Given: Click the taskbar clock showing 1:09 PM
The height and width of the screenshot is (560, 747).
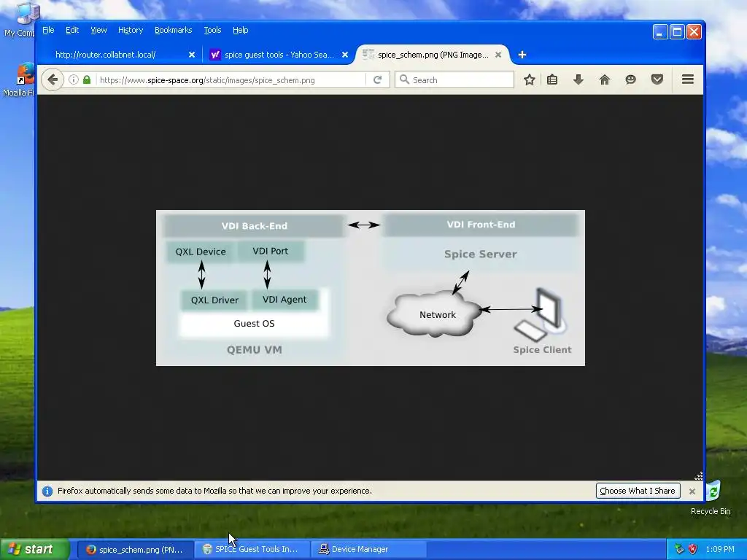Looking at the screenshot, I should coord(720,549).
